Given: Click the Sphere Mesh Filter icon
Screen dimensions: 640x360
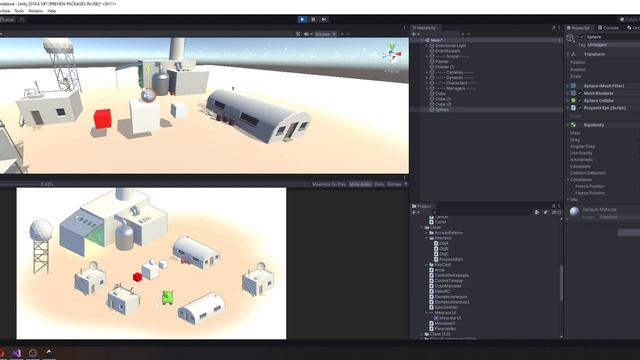Looking at the screenshot, I should tap(573, 86).
